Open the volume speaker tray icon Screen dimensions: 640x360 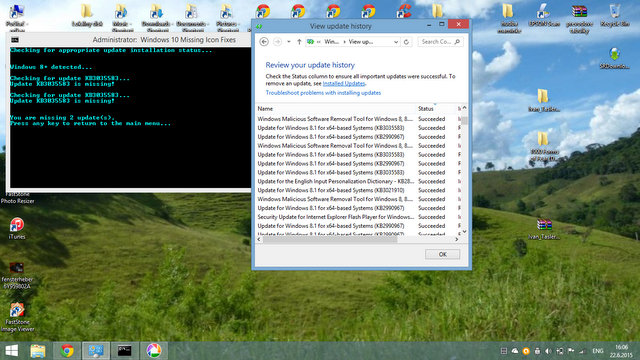click(548, 351)
